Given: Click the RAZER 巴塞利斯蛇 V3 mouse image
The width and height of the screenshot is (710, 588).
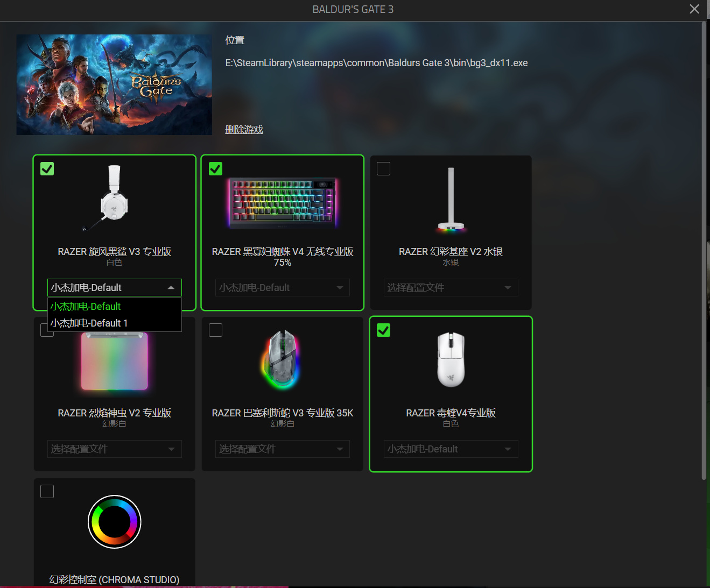Looking at the screenshot, I should pos(282,359).
